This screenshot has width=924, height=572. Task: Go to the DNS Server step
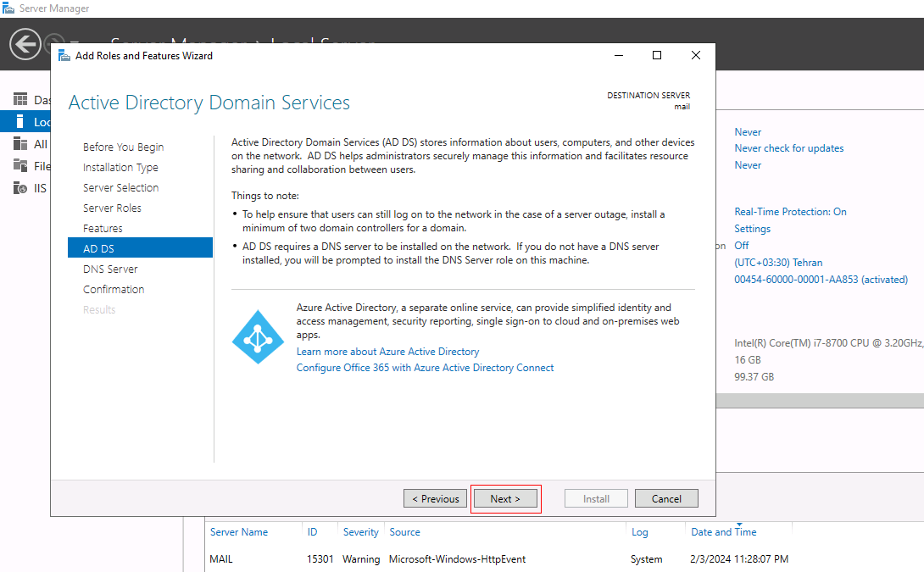coord(110,269)
